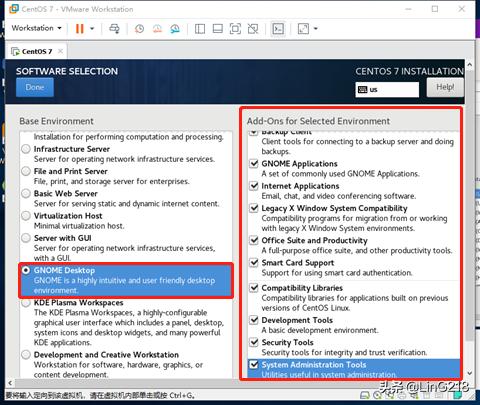Click the Ctrl+G status bar message
480x405 pixels.
tap(100, 396)
